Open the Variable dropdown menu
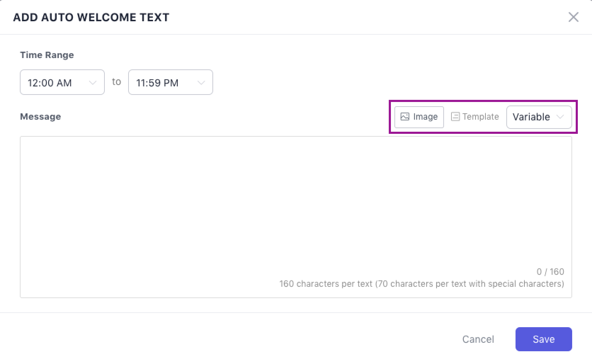 539,117
